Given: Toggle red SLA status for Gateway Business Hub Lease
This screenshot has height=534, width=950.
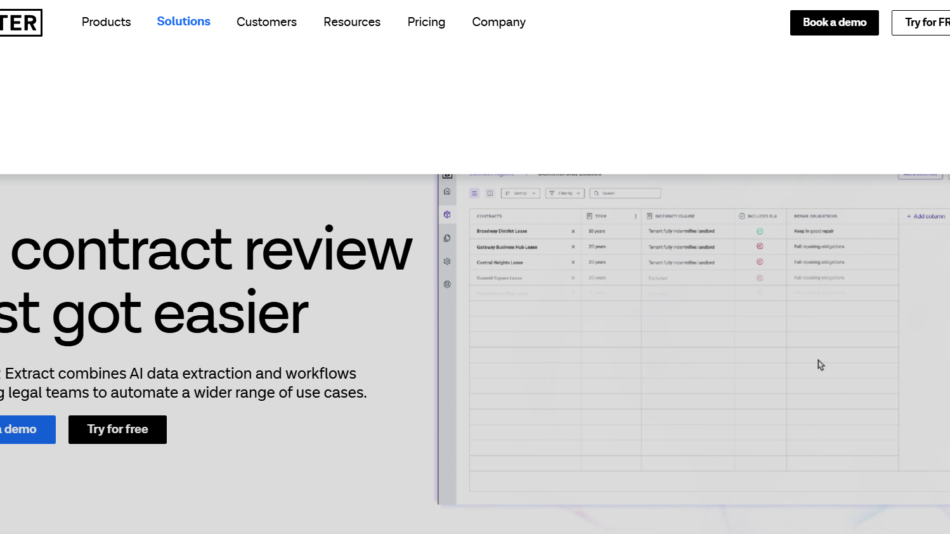Looking at the screenshot, I should [760, 246].
